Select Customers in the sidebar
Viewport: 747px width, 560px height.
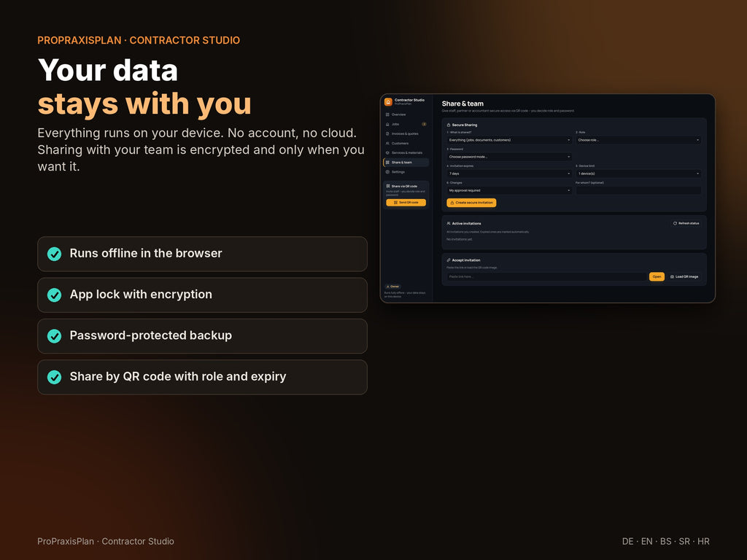406,144
